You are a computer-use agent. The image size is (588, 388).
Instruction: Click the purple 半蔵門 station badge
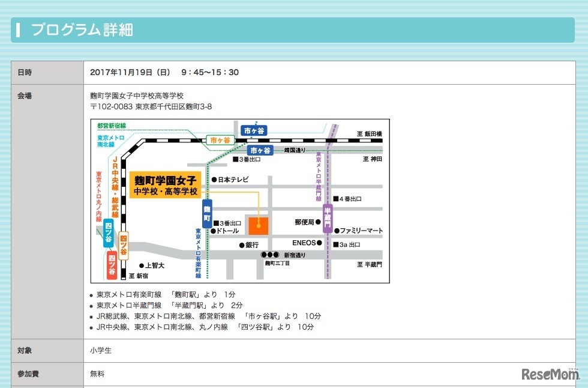(327, 217)
